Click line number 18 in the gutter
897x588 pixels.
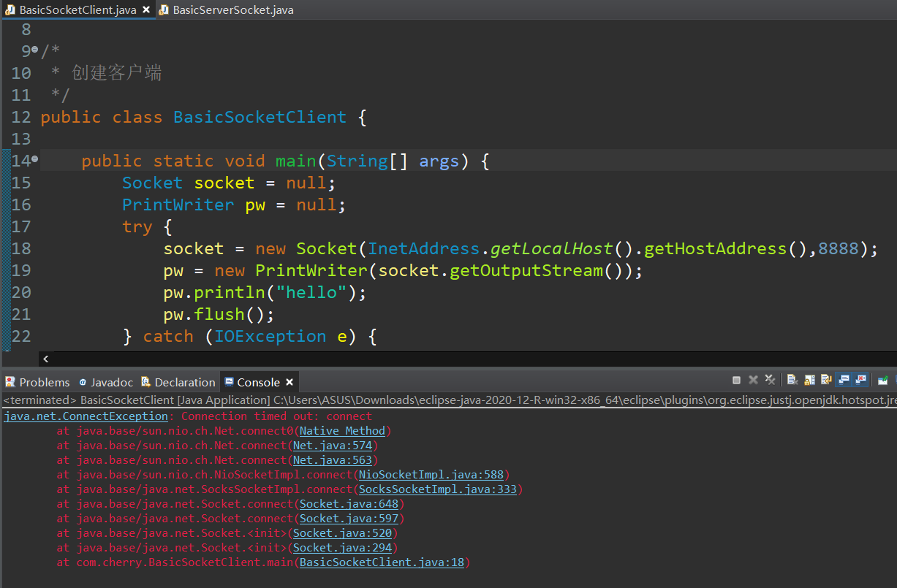[21, 249]
